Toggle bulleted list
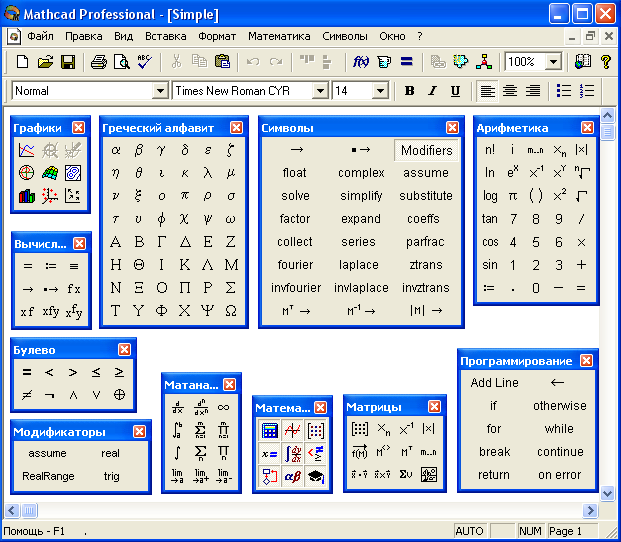 click(564, 91)
